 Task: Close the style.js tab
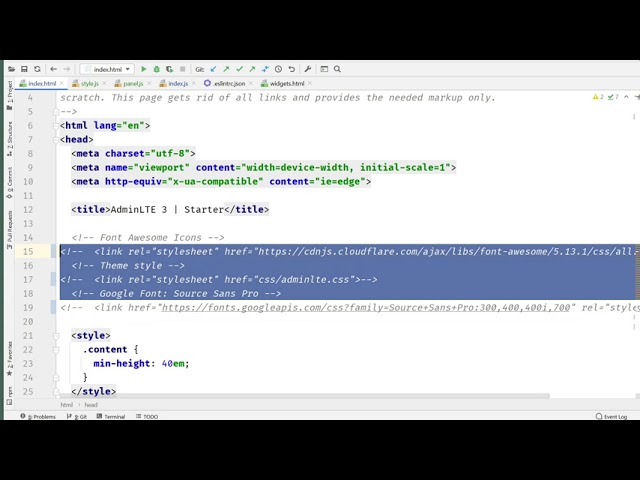[104, 83]
